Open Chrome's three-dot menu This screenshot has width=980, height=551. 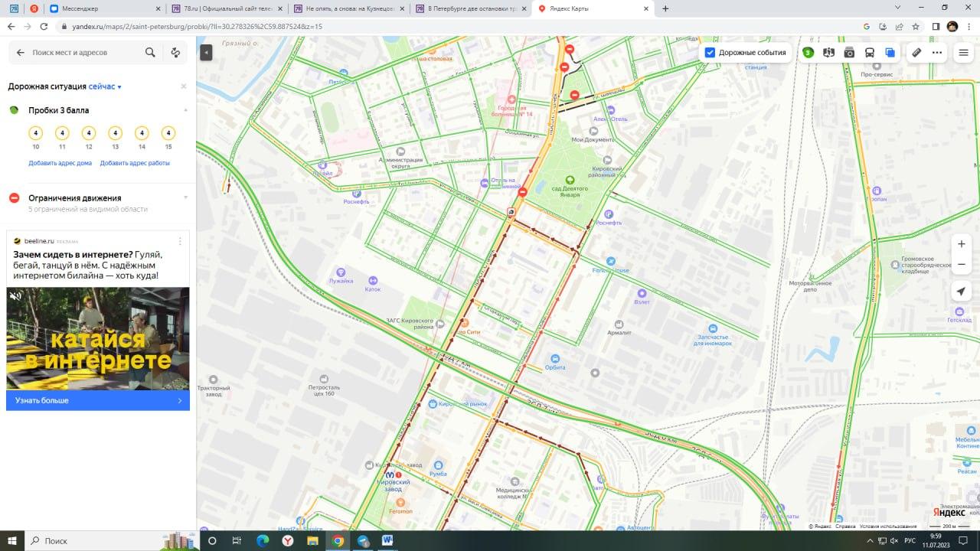coord(969,26)
